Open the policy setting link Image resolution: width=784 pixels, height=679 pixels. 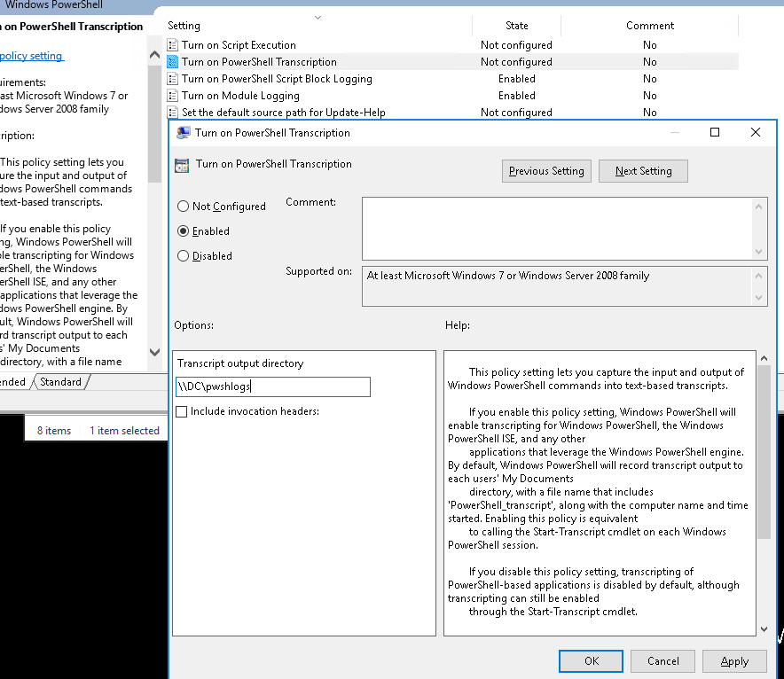(x=32, y=56)
